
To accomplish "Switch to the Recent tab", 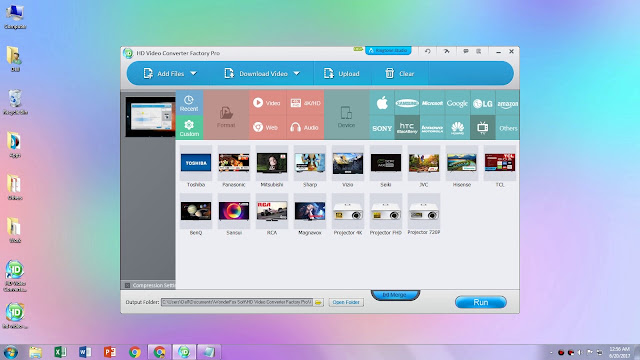I will [x=189, y=103].
